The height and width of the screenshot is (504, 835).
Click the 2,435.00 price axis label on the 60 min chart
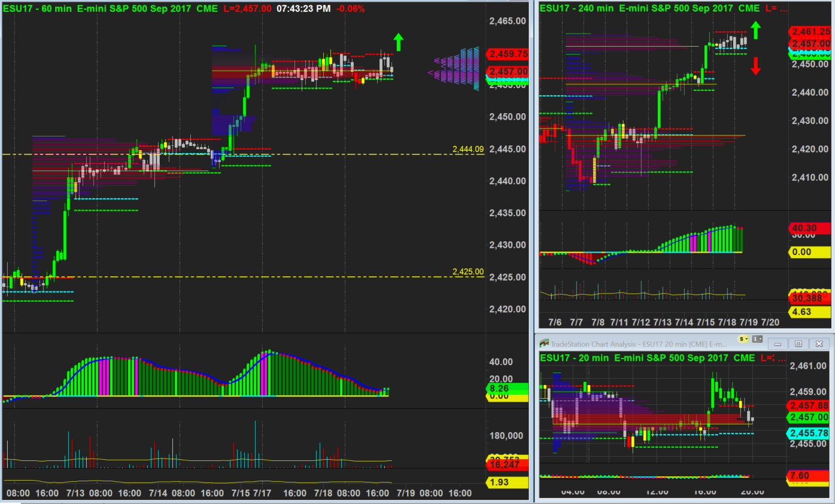(x=508, y=213)
